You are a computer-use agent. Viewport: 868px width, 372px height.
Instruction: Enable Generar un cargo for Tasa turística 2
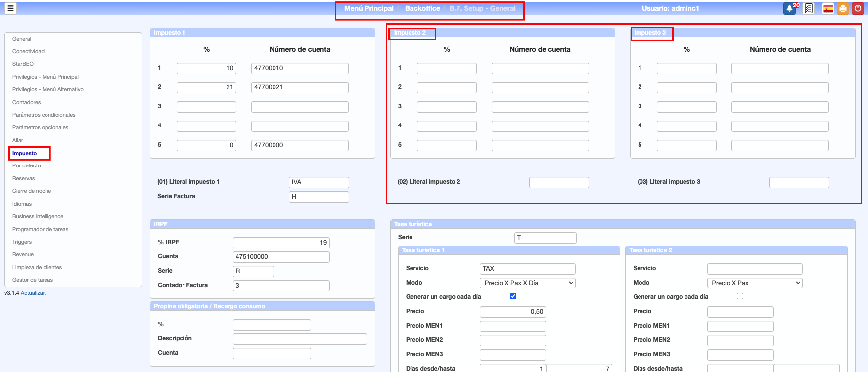click(740, 296)
